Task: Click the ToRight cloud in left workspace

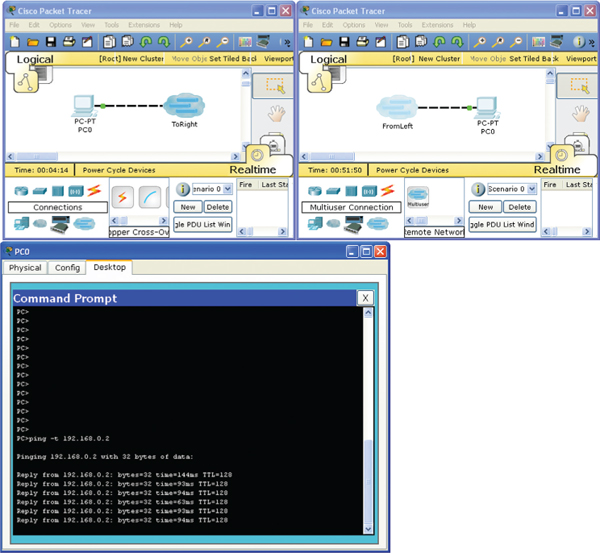Action: [184, 105]
